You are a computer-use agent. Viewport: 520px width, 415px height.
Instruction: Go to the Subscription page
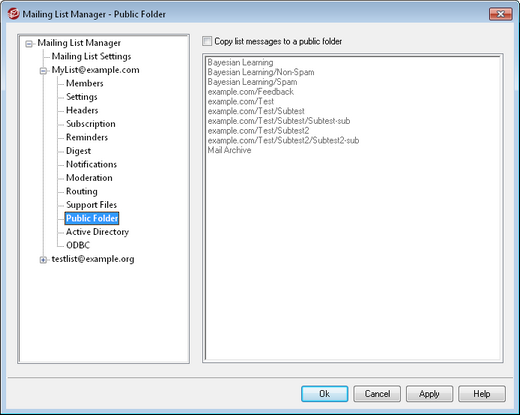[91, 124]
